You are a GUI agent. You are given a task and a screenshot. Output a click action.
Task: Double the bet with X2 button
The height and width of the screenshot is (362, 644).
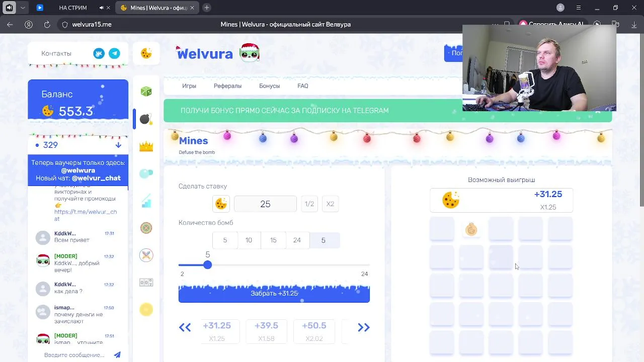tap(330, 204)
